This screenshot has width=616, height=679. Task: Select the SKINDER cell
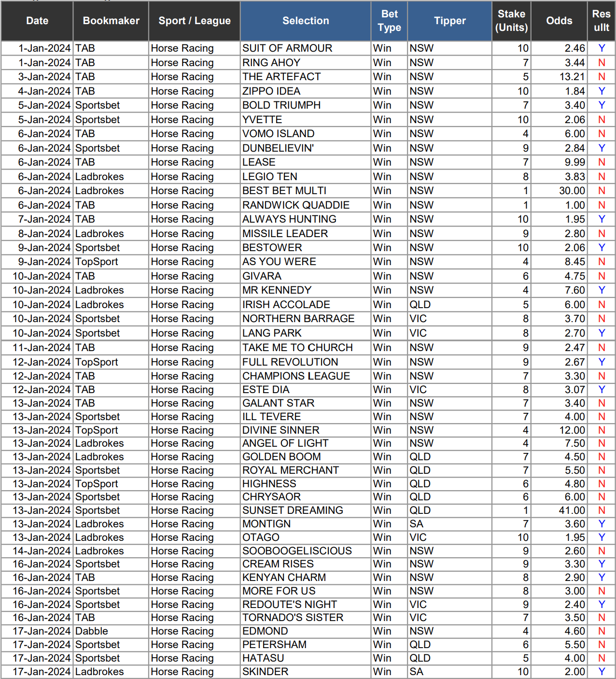[306, 672]
